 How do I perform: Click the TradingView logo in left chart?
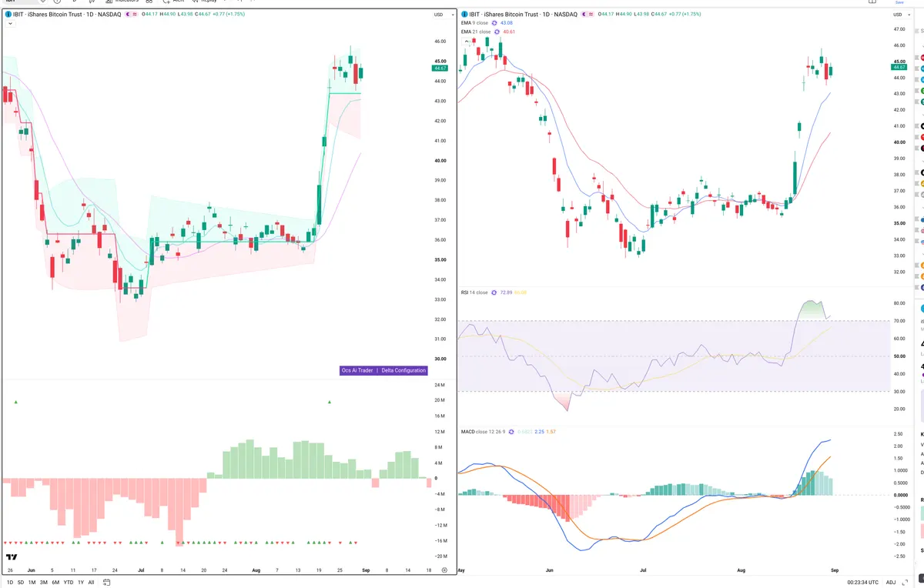[12, 556]
